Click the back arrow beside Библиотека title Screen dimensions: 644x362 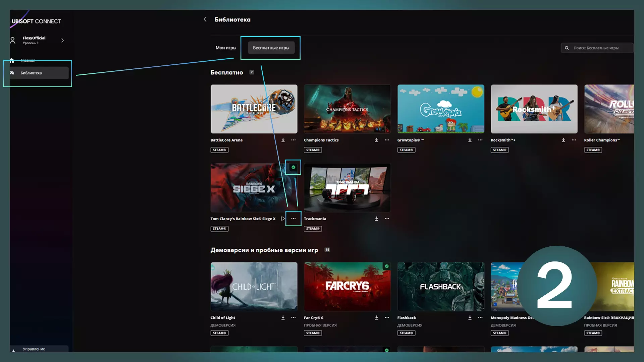pos(205,19)
